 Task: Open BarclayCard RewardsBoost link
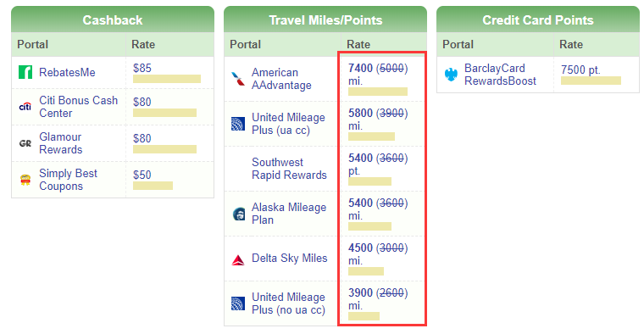(500, 75)
